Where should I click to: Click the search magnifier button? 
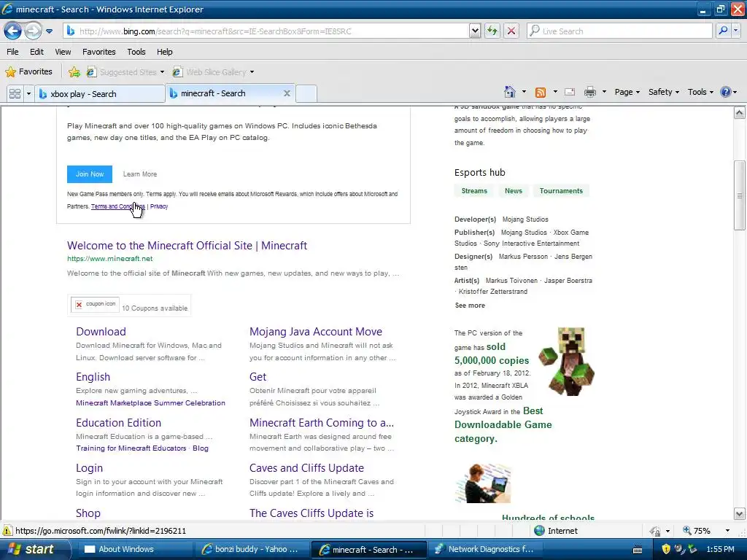click(723, 31)
